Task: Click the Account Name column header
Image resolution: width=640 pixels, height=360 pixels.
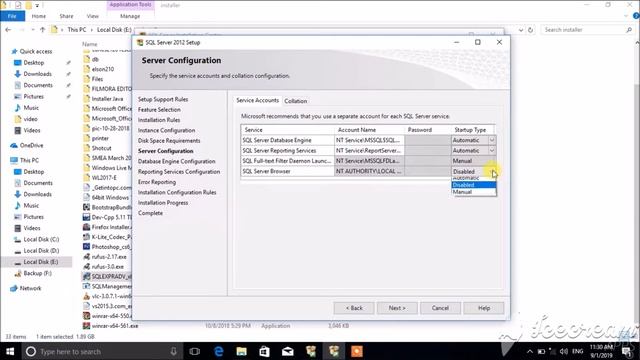Action: [x=369, y=129]
